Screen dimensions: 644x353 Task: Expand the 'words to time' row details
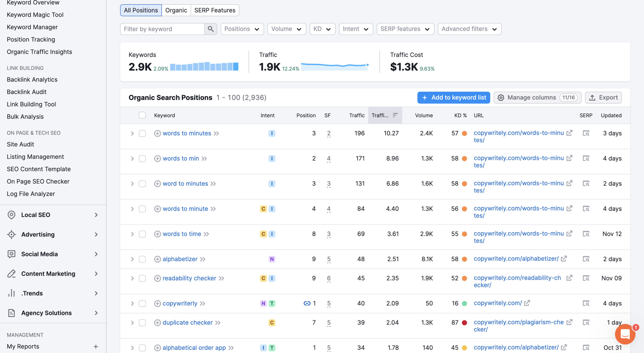[x=132, y=234]
